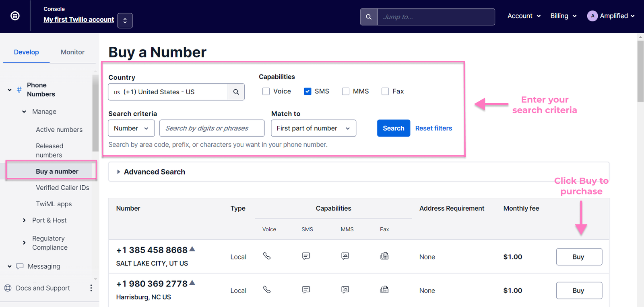Click the Docs and Support lifebuoy icon
Screen dimensions: 644x307
click(8, 288)
